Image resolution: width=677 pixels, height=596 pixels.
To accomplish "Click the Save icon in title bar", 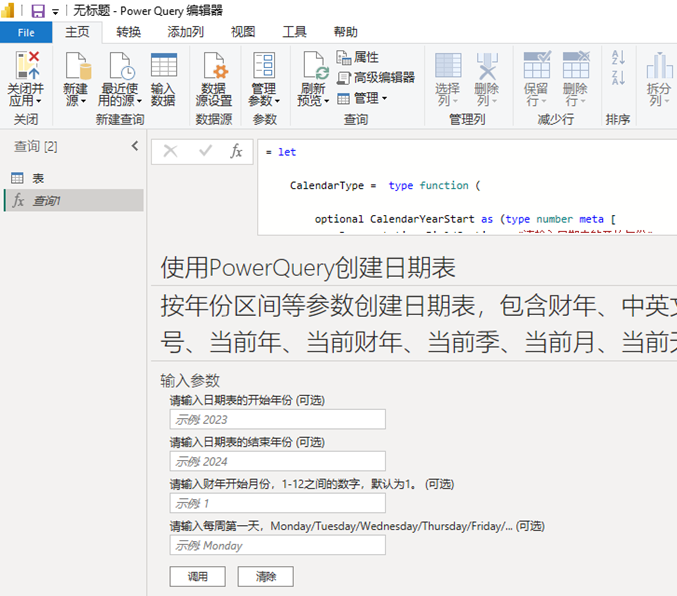I will 38,11.
